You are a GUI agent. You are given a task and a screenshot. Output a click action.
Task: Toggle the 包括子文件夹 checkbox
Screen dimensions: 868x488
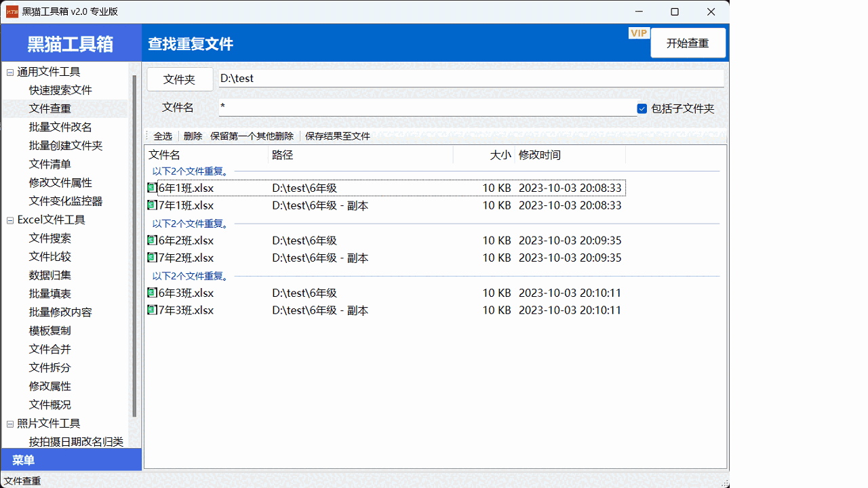[642, 108]
